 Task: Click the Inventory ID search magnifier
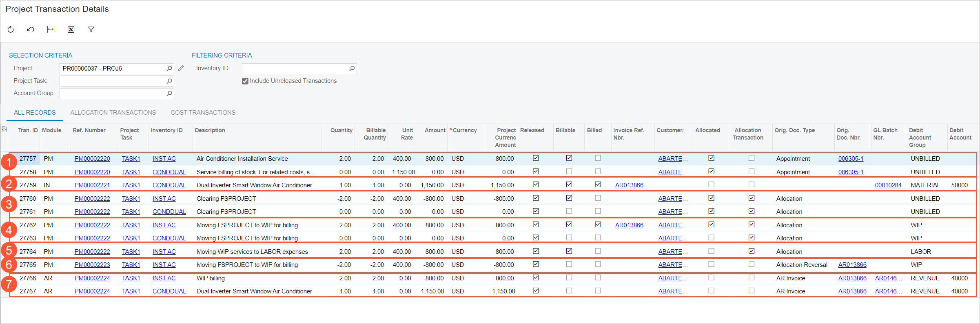(x=352, y=69)
